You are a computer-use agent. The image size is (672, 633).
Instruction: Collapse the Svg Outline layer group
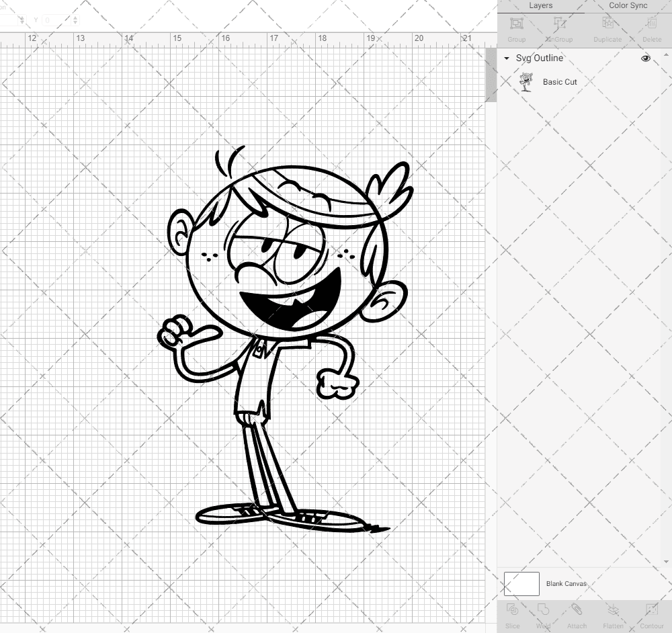[x=505, y=58]
